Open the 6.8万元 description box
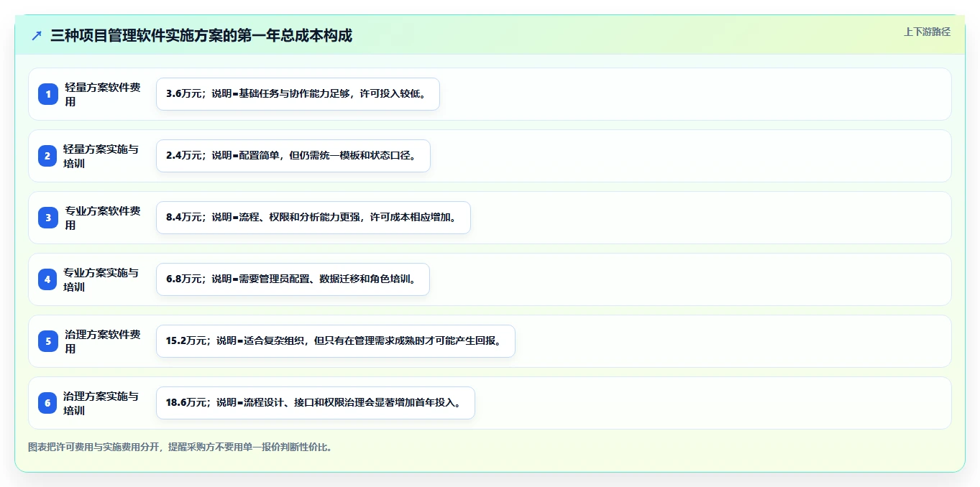 click(x=293, y=279)
